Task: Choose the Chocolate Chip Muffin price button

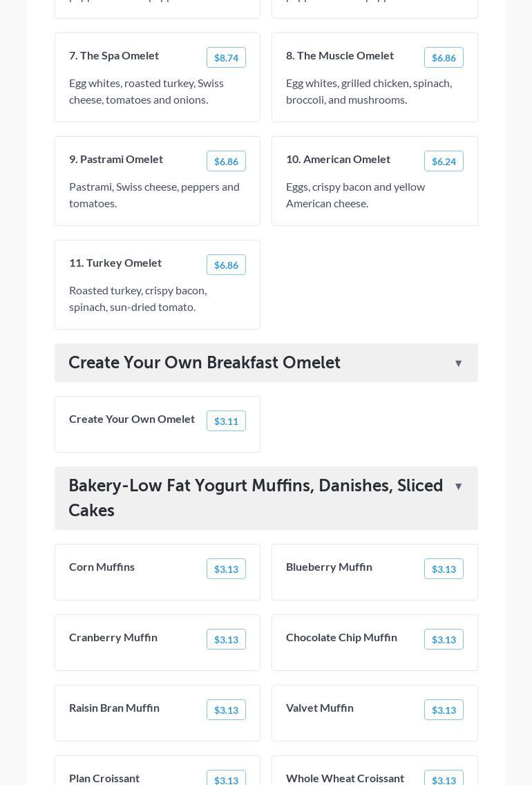Action: (444, 639)
